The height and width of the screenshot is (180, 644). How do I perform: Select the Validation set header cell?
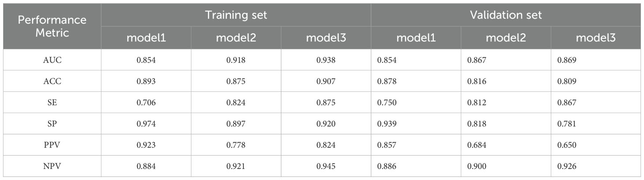[505, 15]
